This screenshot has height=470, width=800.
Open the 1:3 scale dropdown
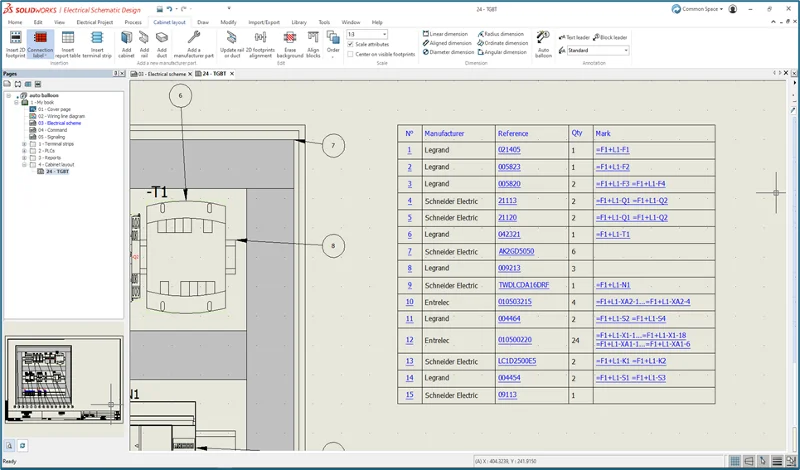[x=384, y=34]
